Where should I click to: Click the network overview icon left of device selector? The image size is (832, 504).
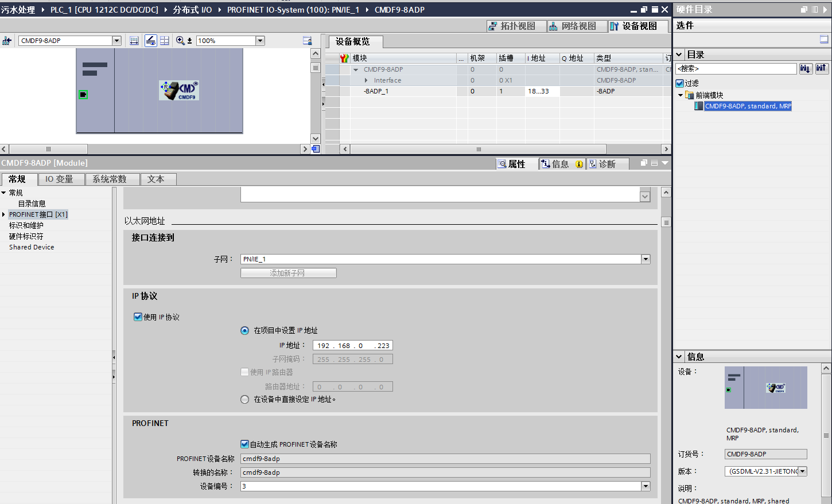(7, 41)
